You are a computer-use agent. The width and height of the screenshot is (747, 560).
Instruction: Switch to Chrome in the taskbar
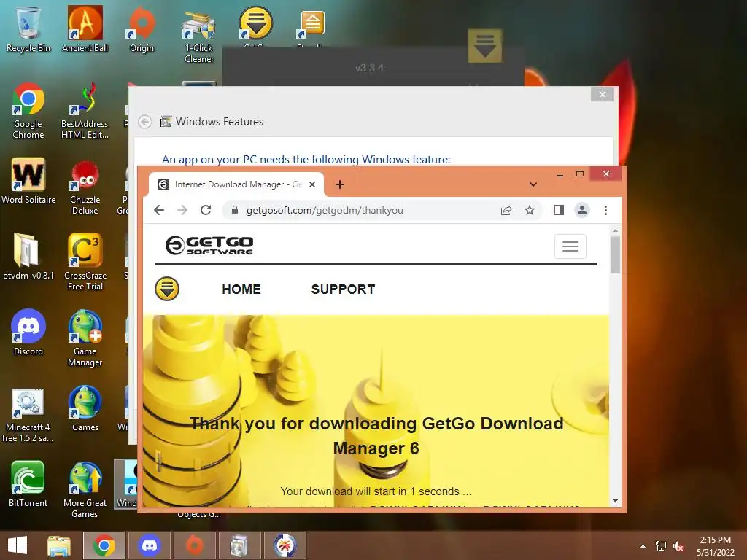tap(104, 545)
